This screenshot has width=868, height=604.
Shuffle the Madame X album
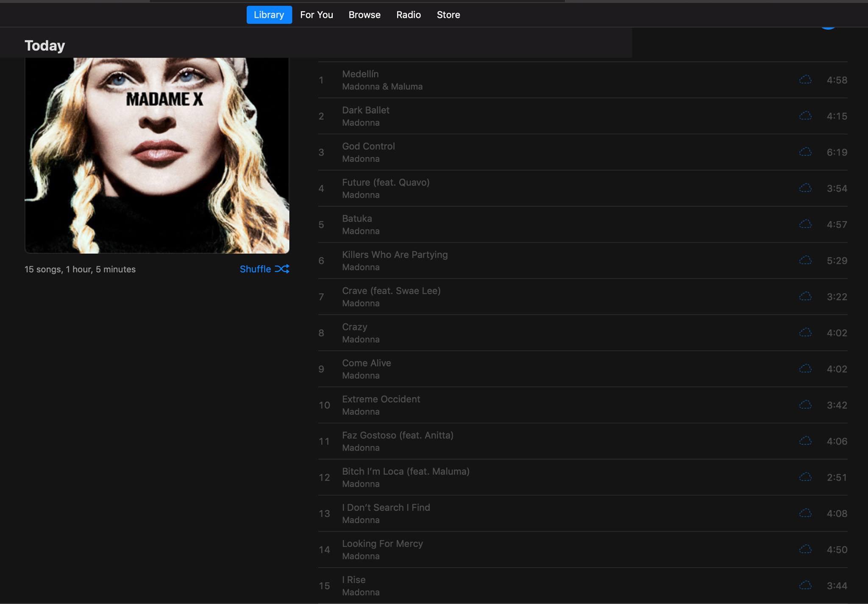264,269
